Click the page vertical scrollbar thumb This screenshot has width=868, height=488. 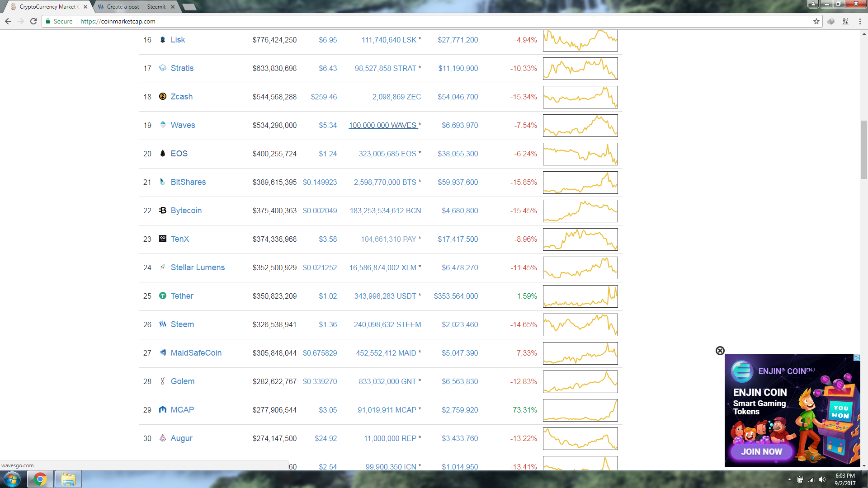(x=864, y=150)
